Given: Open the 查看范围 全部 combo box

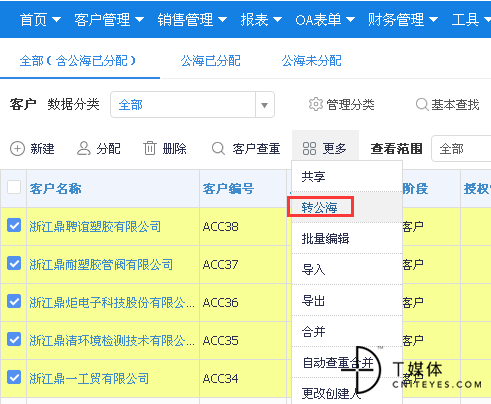Looking at the screenshot, I should (x=461, y=149).
